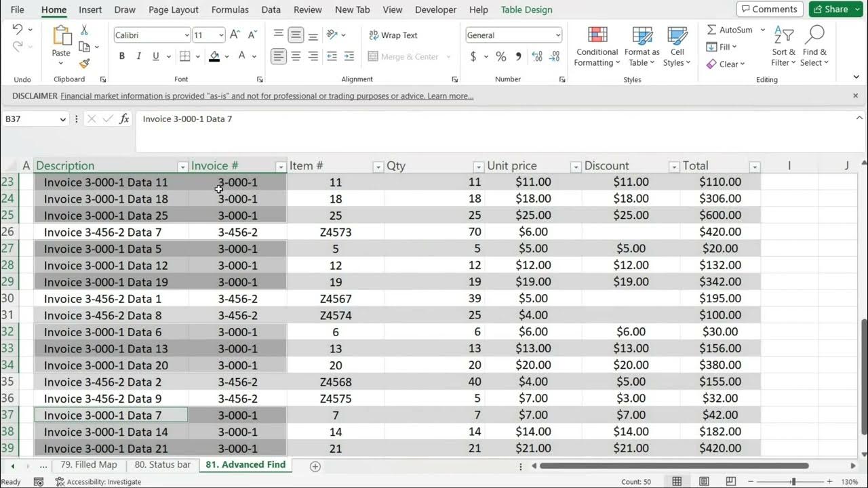Screen dimensions: 868x488
Task: Open the Insert ribbon tab
Action: coord(90,9)
